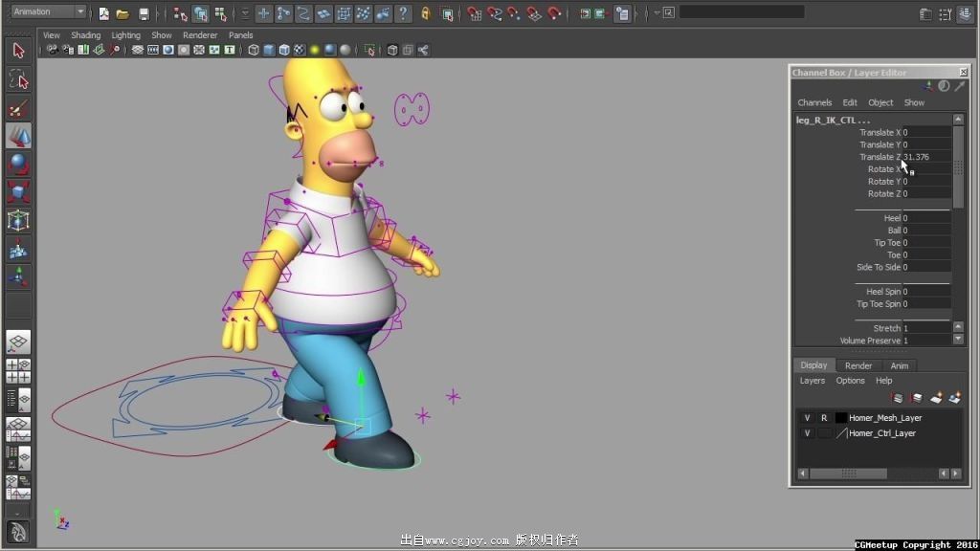Image resolution: width=980 pixels, height=551 pixels.
Task: Open the Attribute Editor sidebar icon
Action: pos(925,13)
